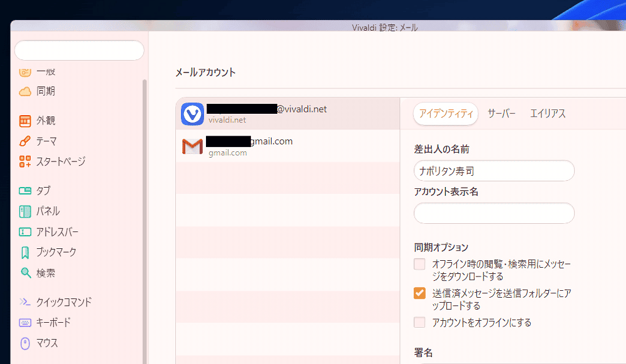
Task: Go to パネル settings label
Action: (48, 211)
